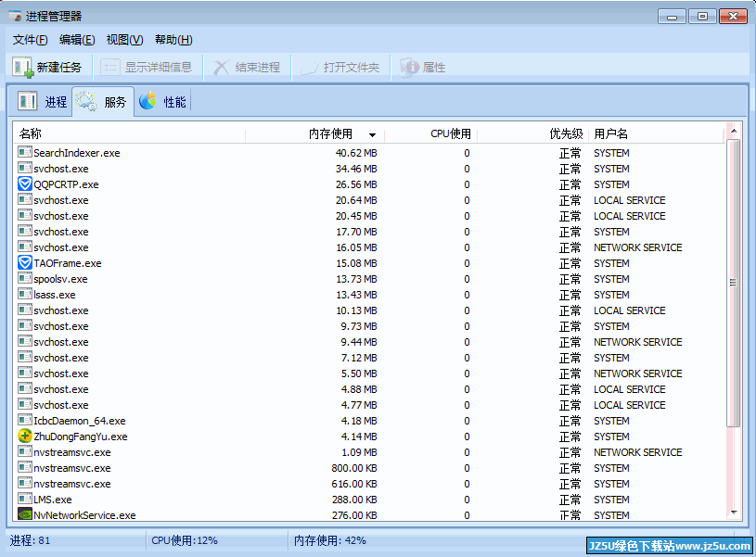The height and width of the screenshot is (557, 756).
Task: Click the scrollbar up arrow
Action: 734,131
